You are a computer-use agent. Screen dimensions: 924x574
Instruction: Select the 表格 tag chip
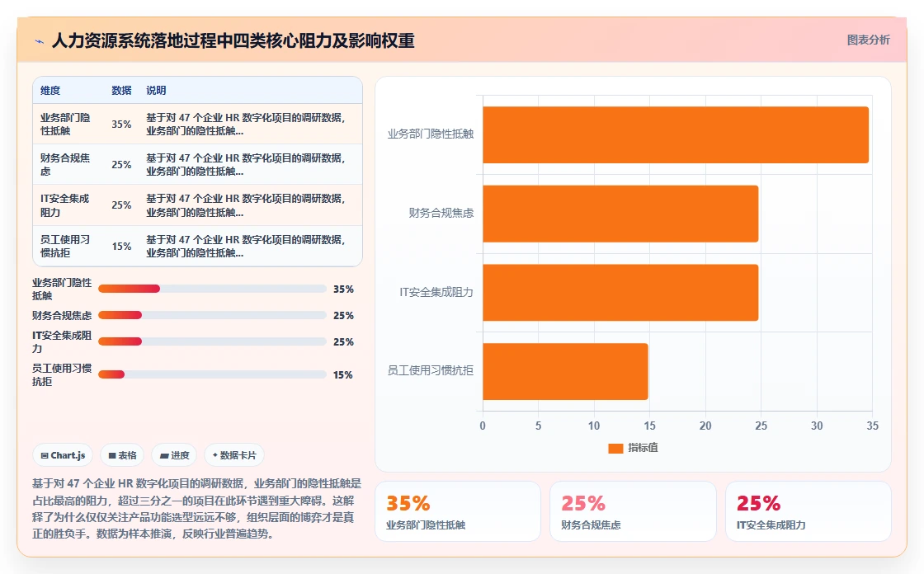(123, 455)
